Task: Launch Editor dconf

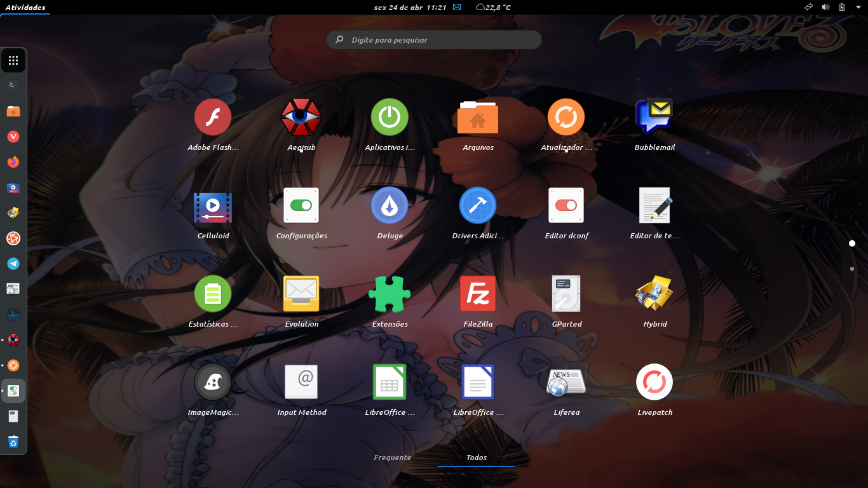Action: pyautogui.click(x=566, y=205)
